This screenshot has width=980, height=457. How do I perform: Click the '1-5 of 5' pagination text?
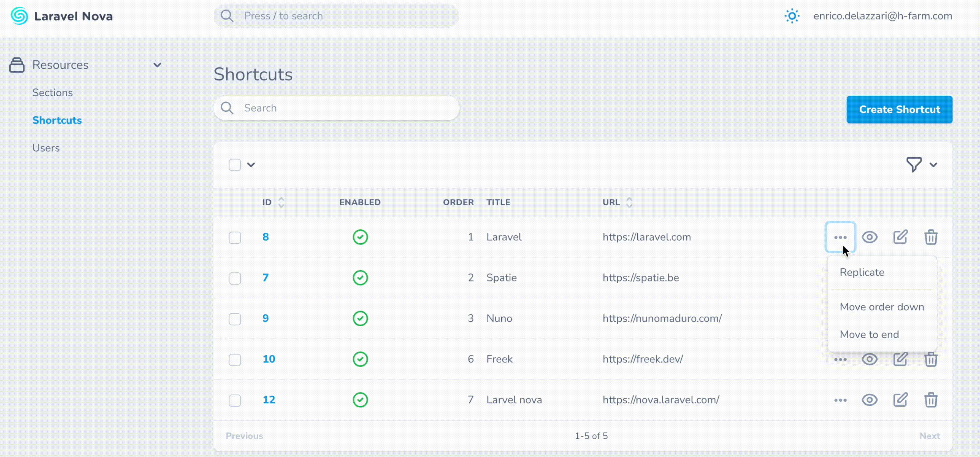point(591,436)
